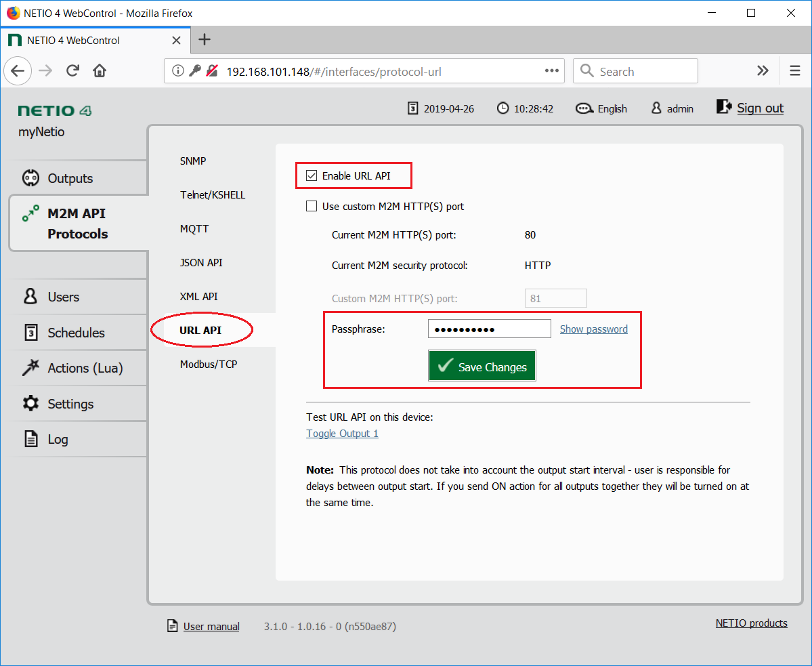Click the saved login key icon
Image resolution: width=812 pixels, height=666 pixels.
pos(195,71)
